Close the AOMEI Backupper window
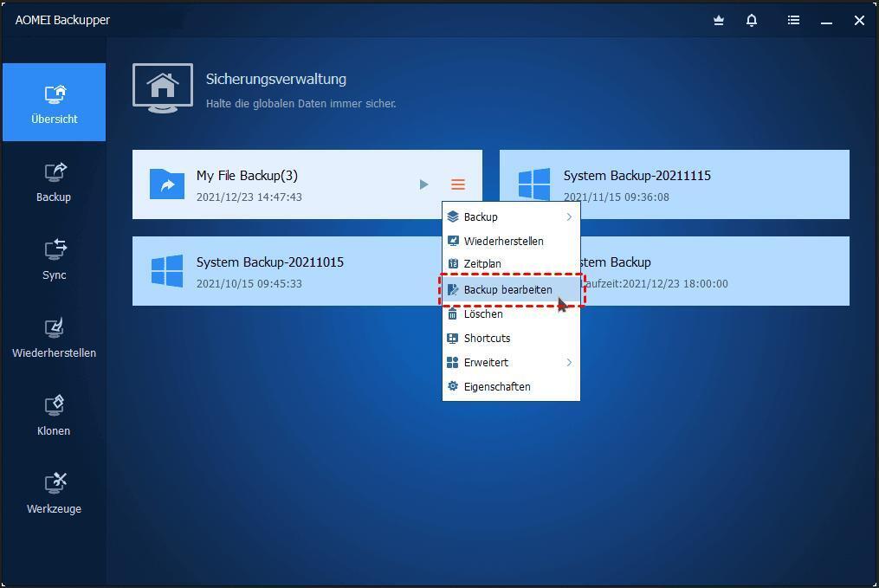This screenshot has height=588, width=879. (859, 20)
